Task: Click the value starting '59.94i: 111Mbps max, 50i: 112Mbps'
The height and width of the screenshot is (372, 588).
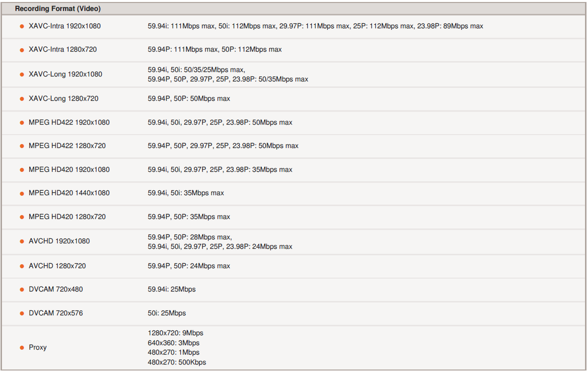Action: (x=315, y=26)
